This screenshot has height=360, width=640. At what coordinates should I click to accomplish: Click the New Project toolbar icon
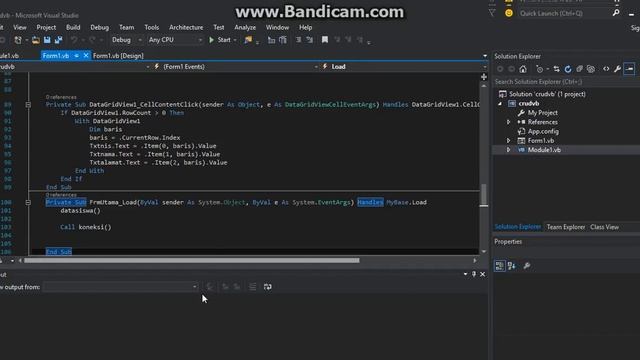pos(18,40)
